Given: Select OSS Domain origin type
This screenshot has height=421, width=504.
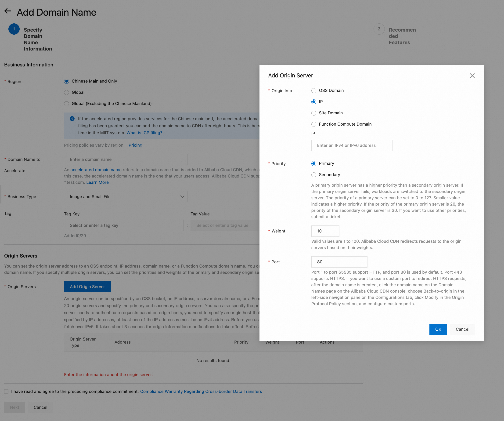Looking at the screenshot, I should pos(314,91).
